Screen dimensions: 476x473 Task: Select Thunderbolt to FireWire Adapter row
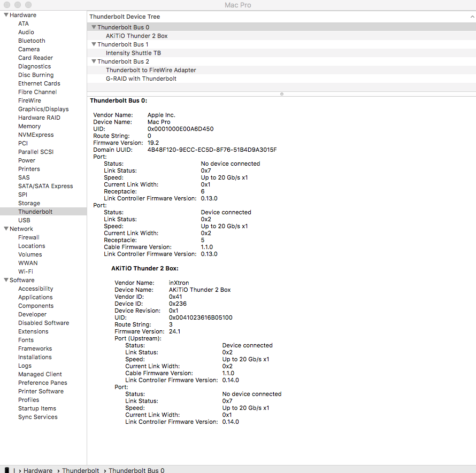pyautogui.click(x=281, y=70)
